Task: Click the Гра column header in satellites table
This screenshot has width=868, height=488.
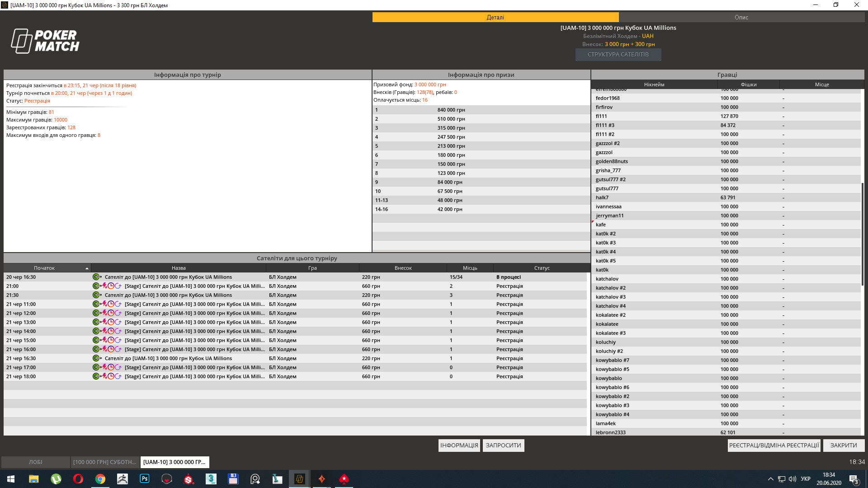Action: (312, 268)
